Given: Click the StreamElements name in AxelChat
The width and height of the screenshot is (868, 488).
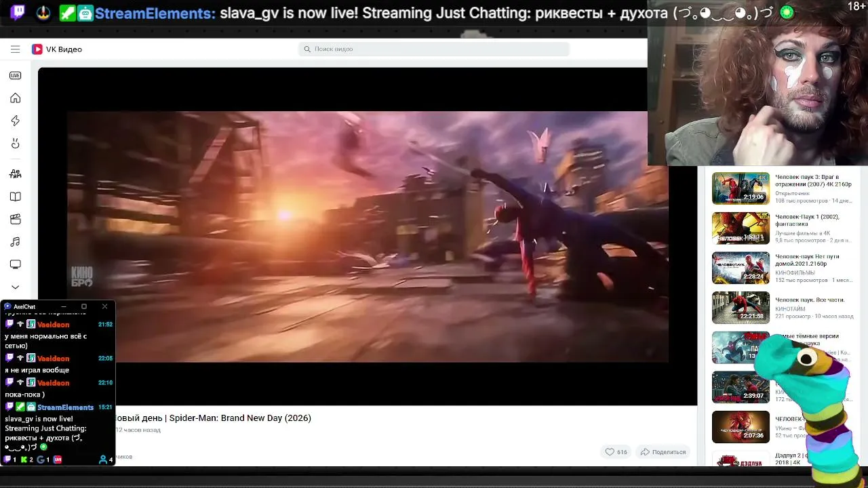Looking at the screenshot, I should point(66,407).
